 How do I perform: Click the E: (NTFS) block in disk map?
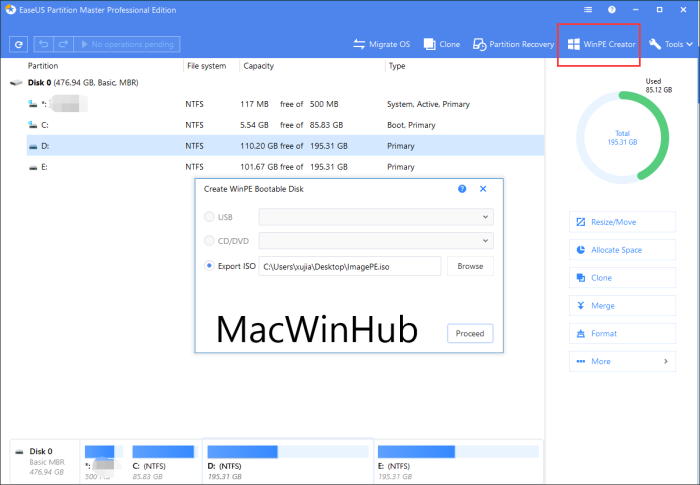(458, 462)
